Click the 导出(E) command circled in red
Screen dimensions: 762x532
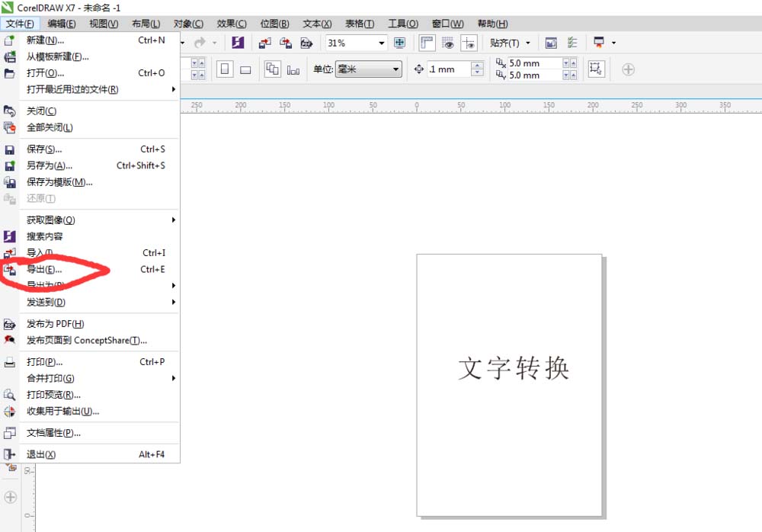(x=46, y=270)
